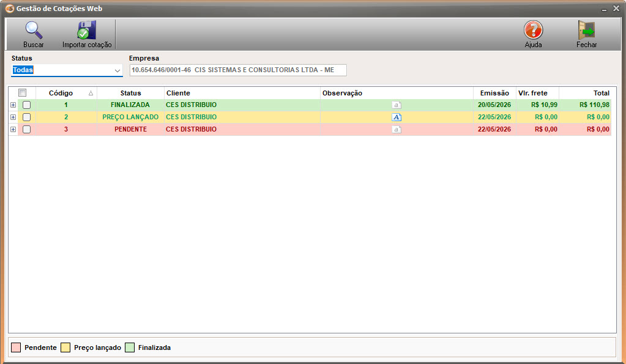Viewport: 626px width, 364px height.
Task: Click the application logo in title bar
Action: coord(10,9)
